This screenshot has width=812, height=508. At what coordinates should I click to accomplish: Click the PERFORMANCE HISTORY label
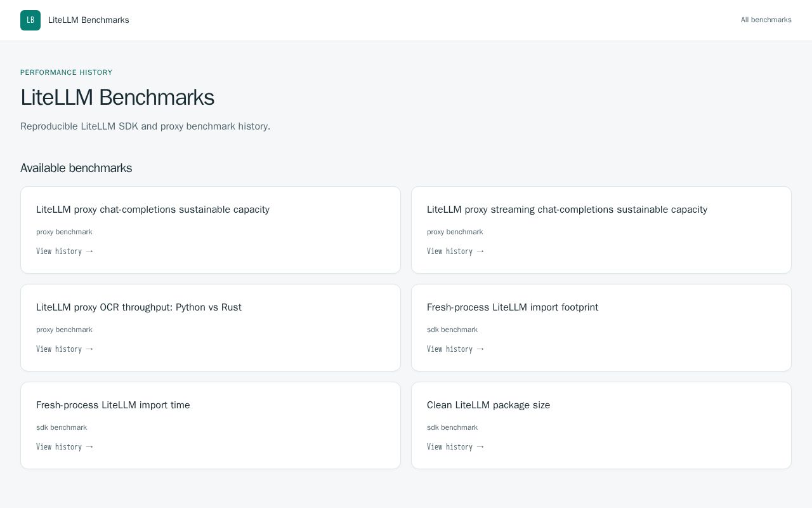coord(66,72)
